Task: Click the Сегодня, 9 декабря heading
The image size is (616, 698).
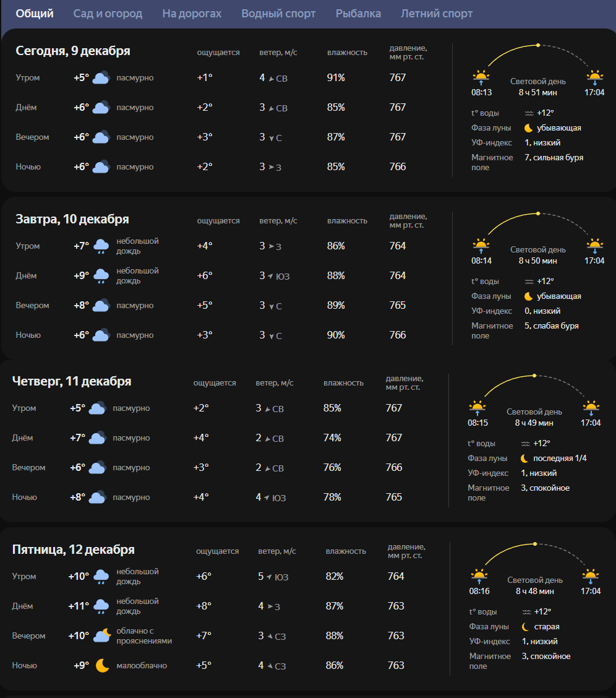Action: point(73,51)
